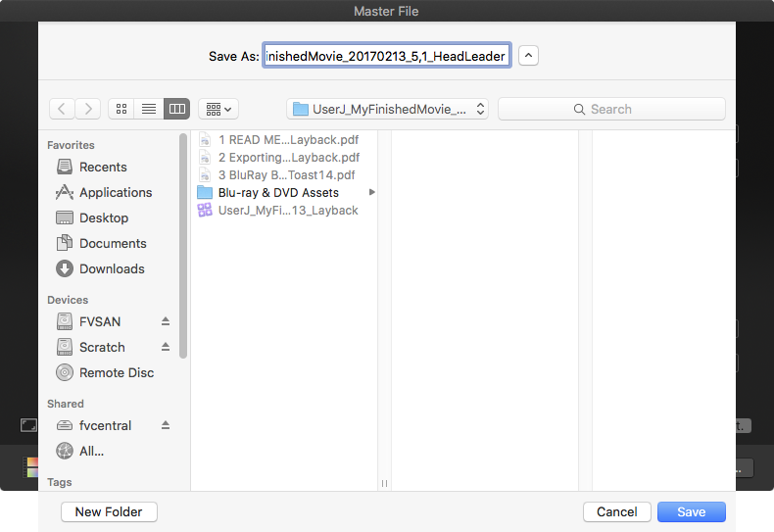The height and width of the screenshot is (532, 774).
Task: Click the fullscreen icon in the background window
Action: coord(28,425)
